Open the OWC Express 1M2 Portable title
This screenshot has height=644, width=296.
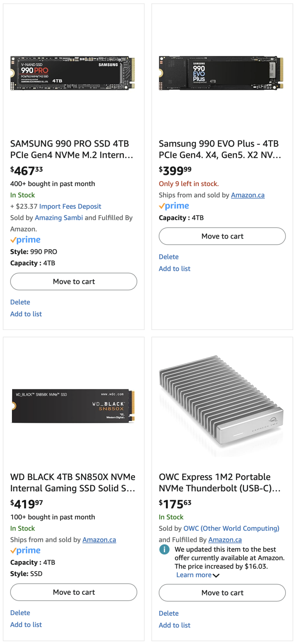(220, 483)
